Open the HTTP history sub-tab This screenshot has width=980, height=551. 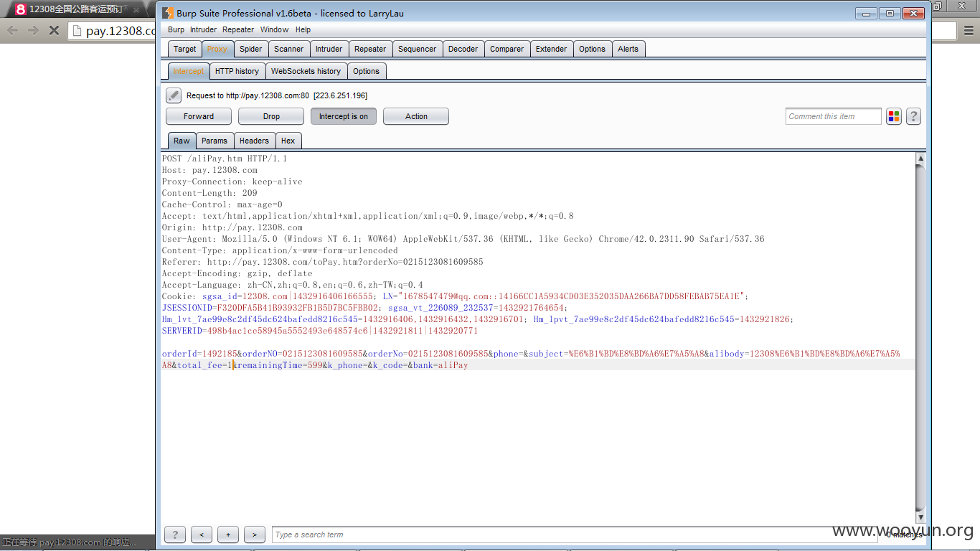237,71
